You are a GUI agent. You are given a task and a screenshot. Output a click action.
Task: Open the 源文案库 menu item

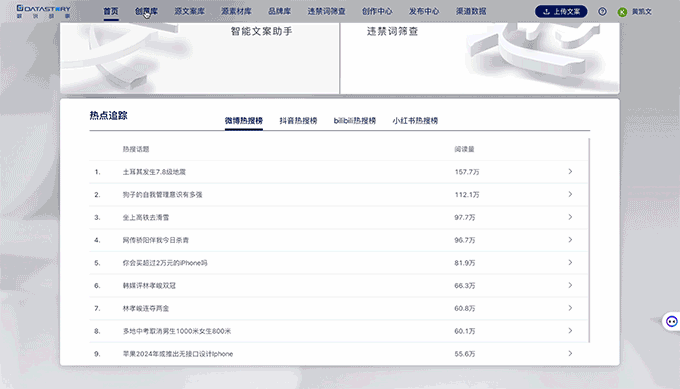(x=190, y=11)
